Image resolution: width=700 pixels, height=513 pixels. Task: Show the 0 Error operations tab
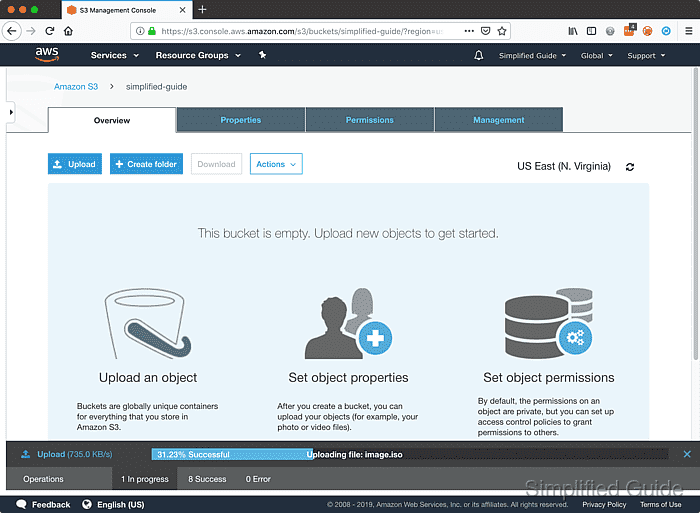[258, 479]
